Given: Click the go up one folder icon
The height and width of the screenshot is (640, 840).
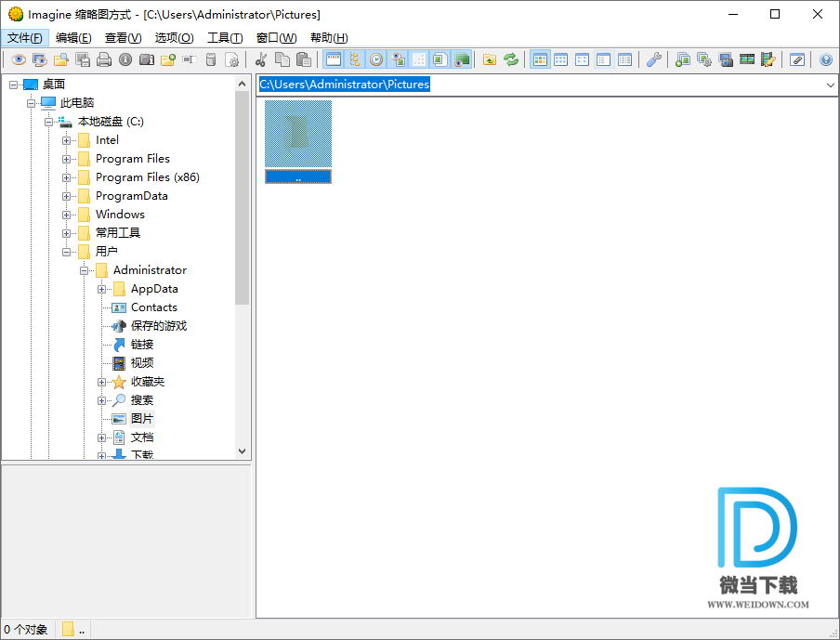Looking at the screenshot, I should [490, 59].
